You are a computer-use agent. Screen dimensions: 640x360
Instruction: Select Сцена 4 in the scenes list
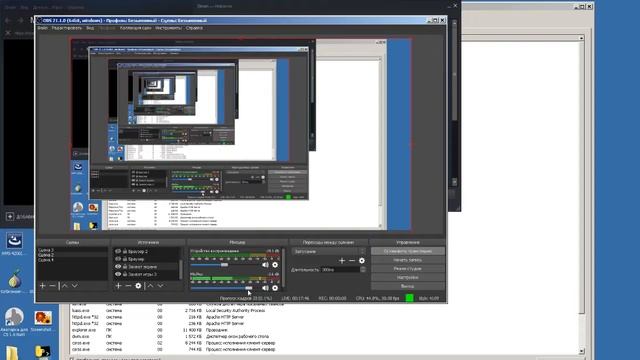(x=72, y=260)
